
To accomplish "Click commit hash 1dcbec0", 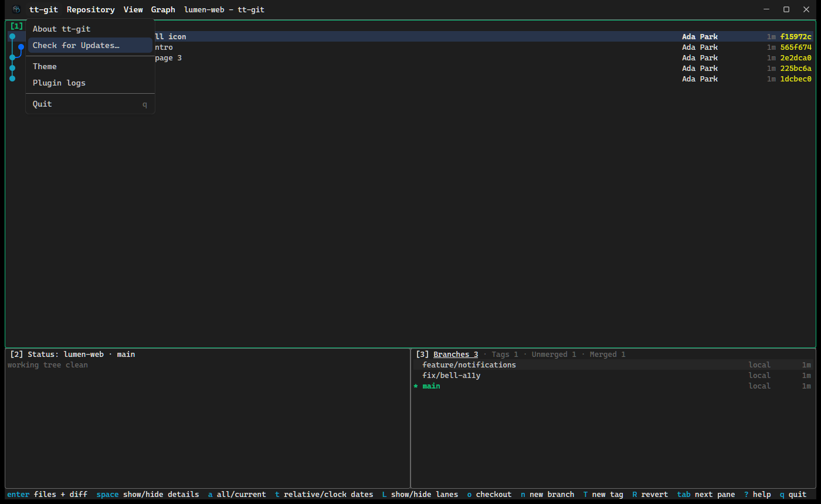I will point(796,79).
